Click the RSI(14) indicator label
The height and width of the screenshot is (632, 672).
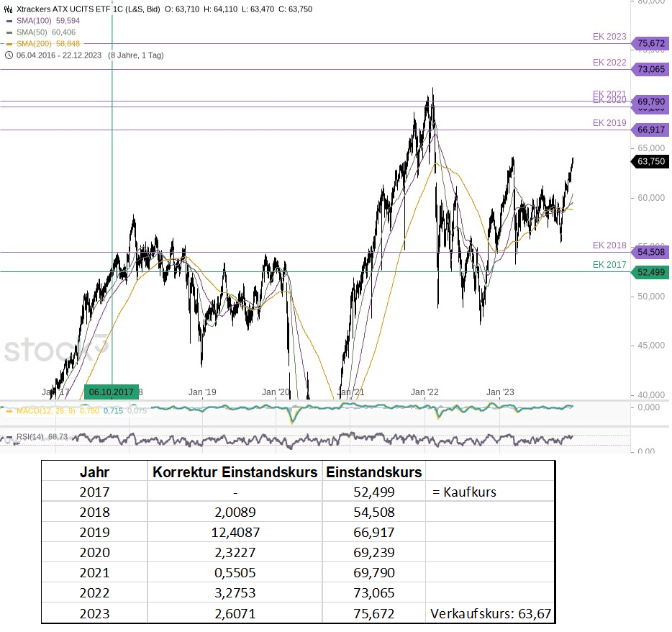click(30, 436)
